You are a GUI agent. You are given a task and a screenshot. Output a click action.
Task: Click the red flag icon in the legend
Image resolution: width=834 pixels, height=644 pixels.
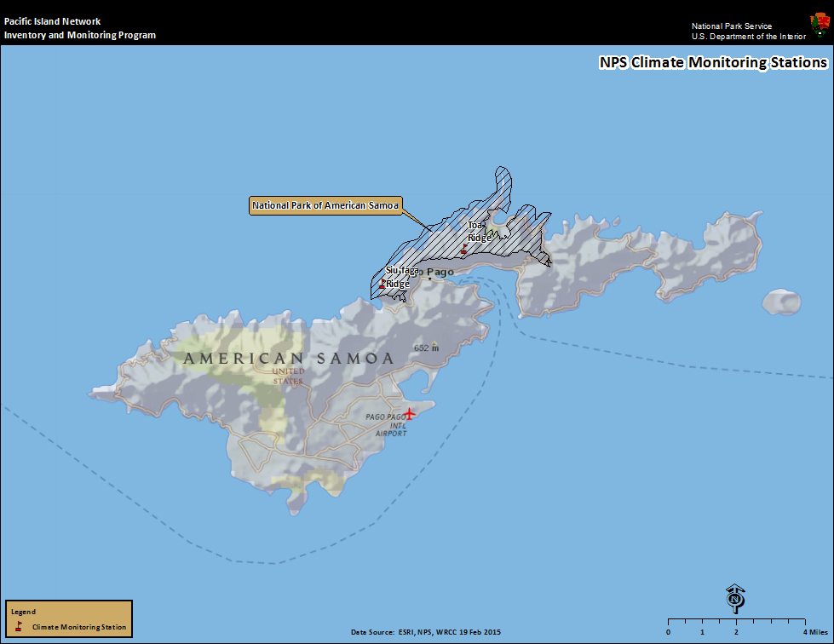20,626
